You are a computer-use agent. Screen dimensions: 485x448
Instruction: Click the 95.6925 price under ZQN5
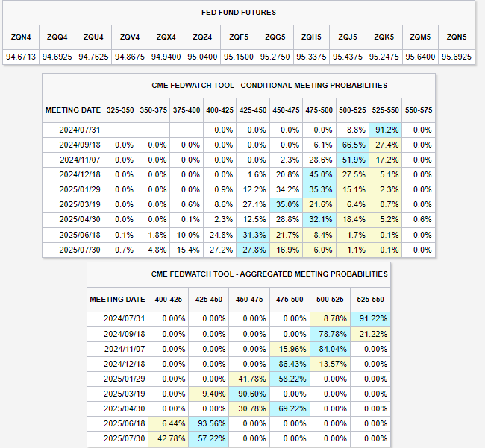click(x=457, y=56)
